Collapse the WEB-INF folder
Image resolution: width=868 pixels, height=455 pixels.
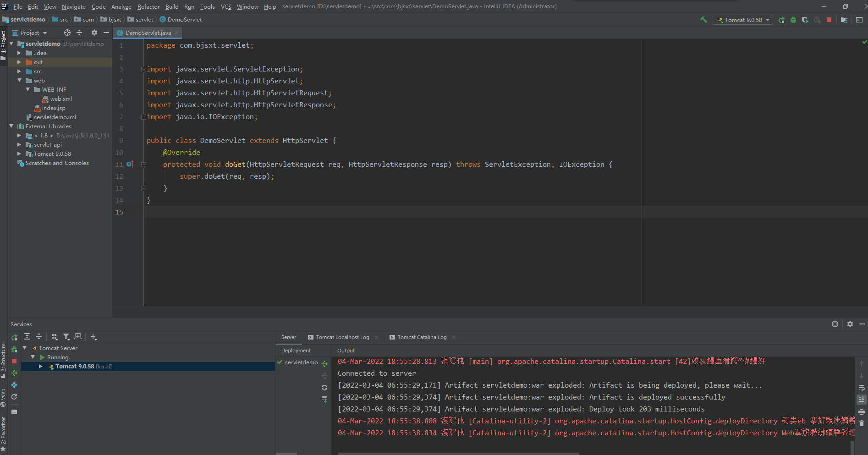click(x=28, y=89)
